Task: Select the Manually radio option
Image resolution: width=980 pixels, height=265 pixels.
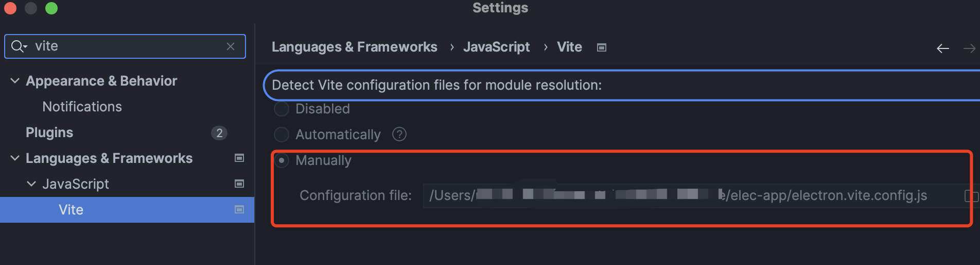Action: pos(282,160)
